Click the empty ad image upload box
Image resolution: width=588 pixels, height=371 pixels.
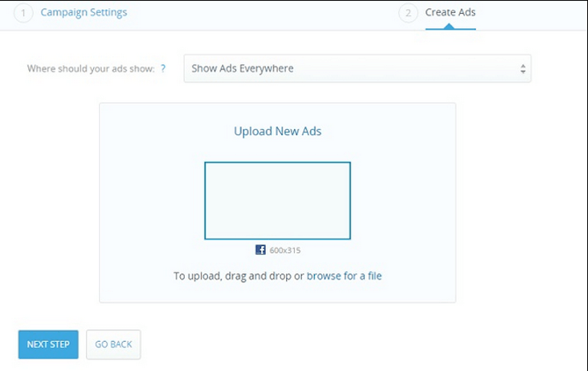[x=277, y=201]
